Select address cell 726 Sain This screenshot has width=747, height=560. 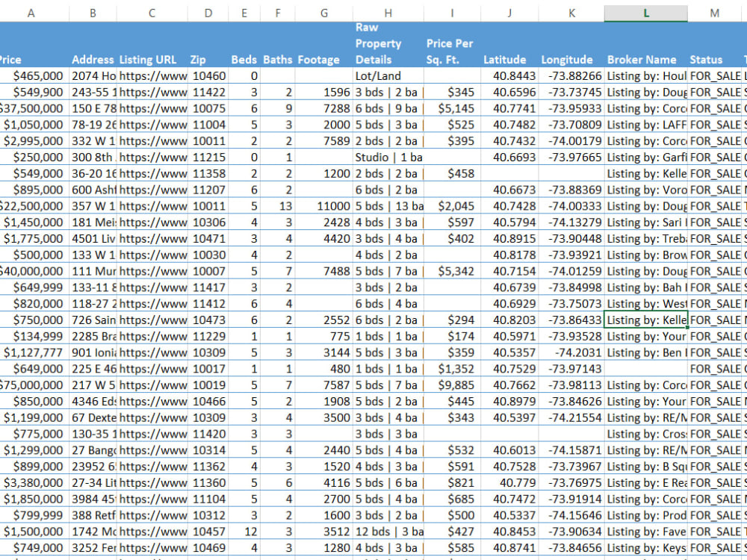point(93,320)
